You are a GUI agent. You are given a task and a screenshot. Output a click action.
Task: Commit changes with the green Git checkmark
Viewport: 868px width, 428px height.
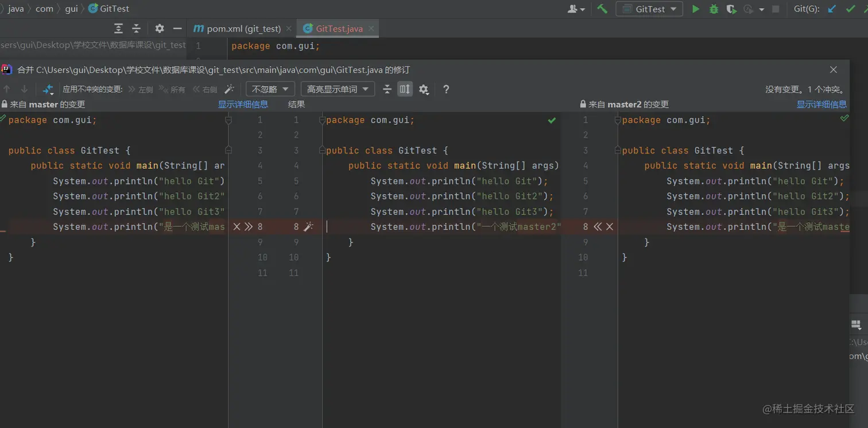click(850, 9)
